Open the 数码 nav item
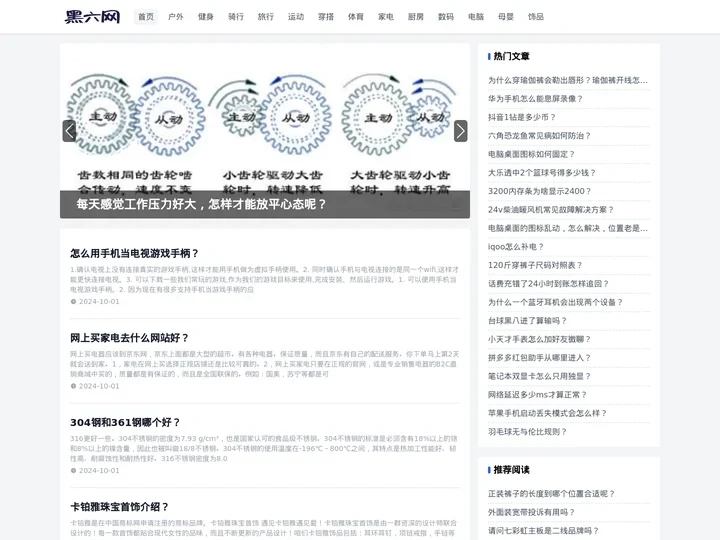This screenshot has width=720, height=540. click(x=446, y=17)
